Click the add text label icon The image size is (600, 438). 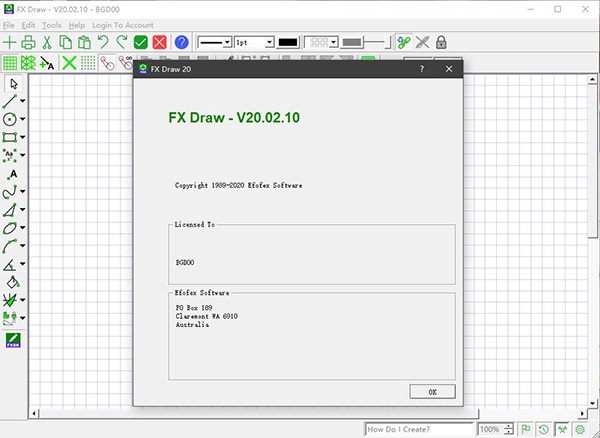point(47,63)
